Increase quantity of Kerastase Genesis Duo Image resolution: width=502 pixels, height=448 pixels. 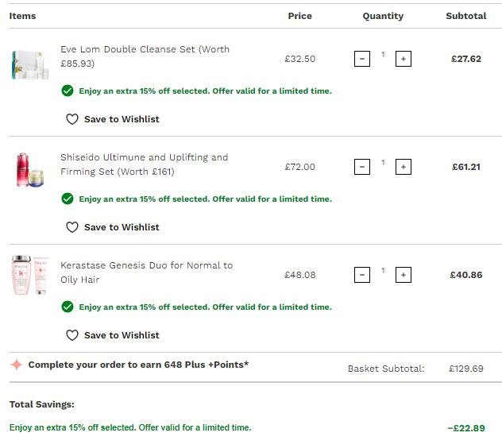tap(403, 275)
